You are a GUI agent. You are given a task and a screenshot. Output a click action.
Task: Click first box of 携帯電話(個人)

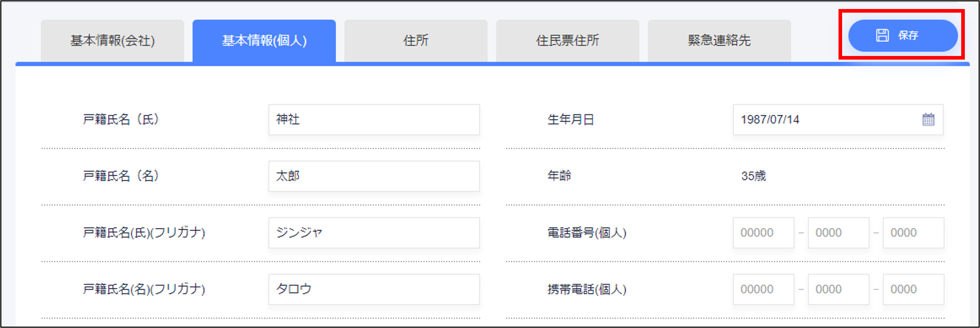click(x=763, y=289)
